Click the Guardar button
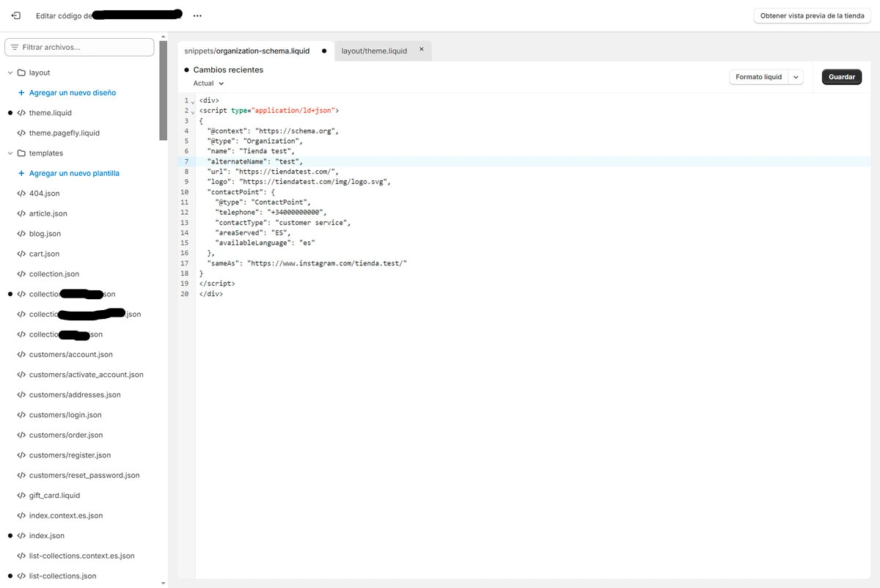 841,77
